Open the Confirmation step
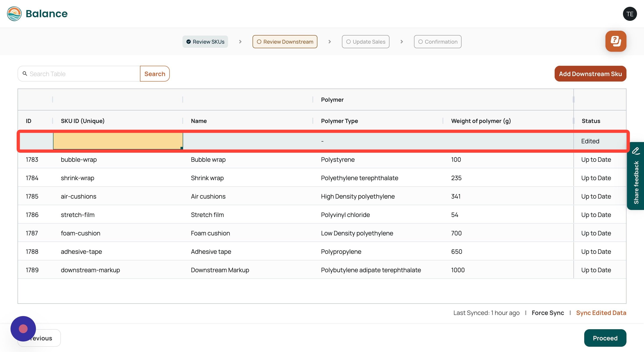This screenshot has width=644, height=352. click(x=437, y=42)
